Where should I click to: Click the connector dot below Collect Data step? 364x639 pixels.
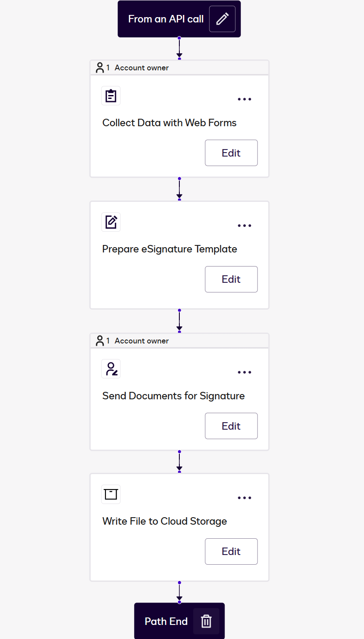pyautogui.click(x=179, y=178)
